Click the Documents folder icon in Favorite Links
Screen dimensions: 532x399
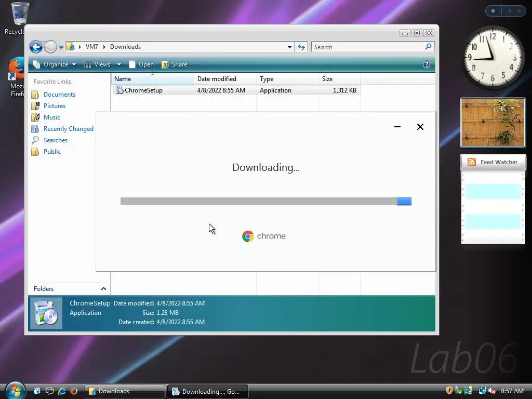pos(35,95)
